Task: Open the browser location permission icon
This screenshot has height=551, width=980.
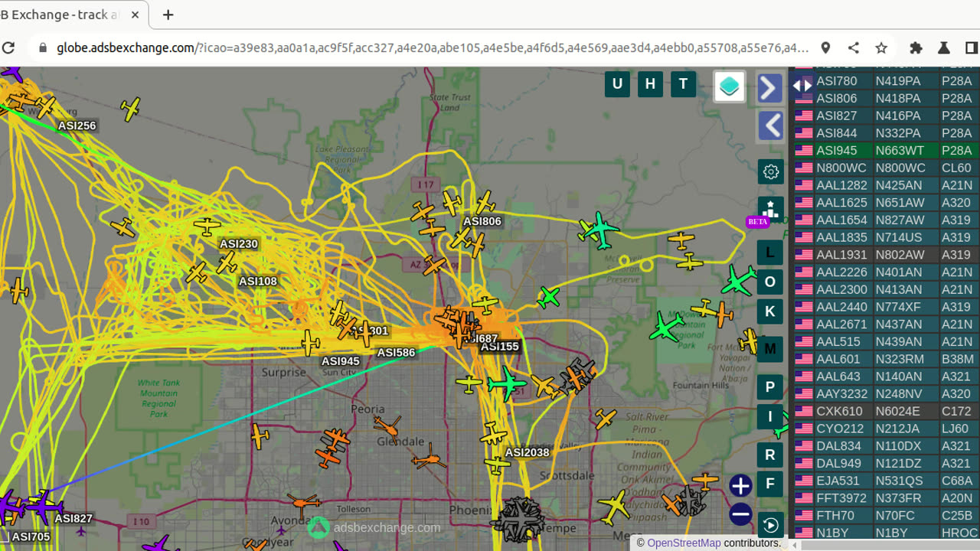Action: [x=825, y=47]
